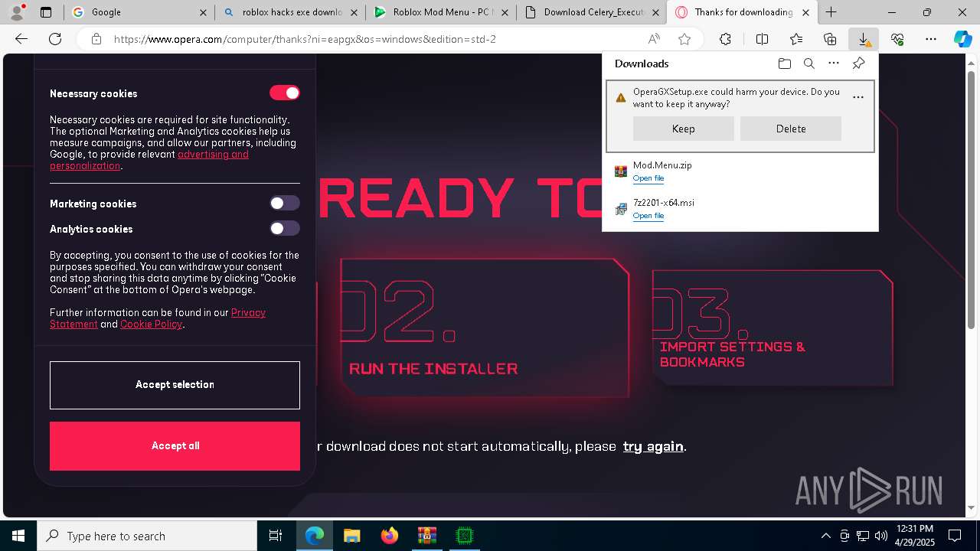Go back to previous page
The width and height of the screenshot is (980, 551).
21,39
